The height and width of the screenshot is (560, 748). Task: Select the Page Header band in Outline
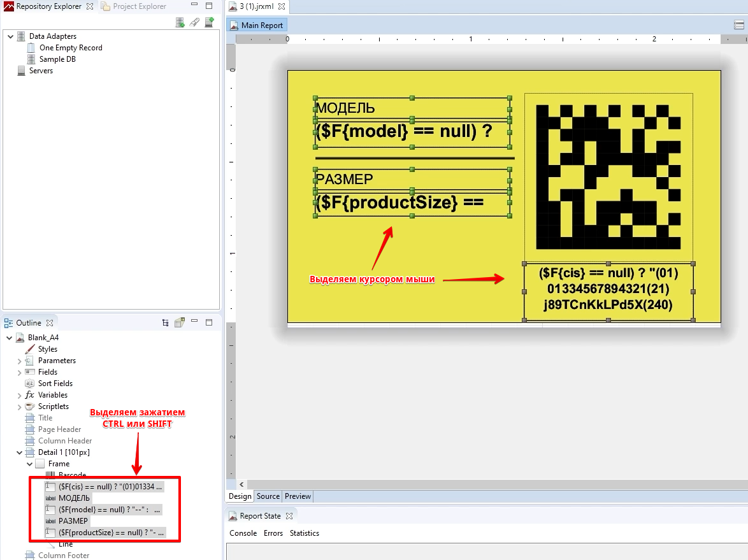click(59, 429)
